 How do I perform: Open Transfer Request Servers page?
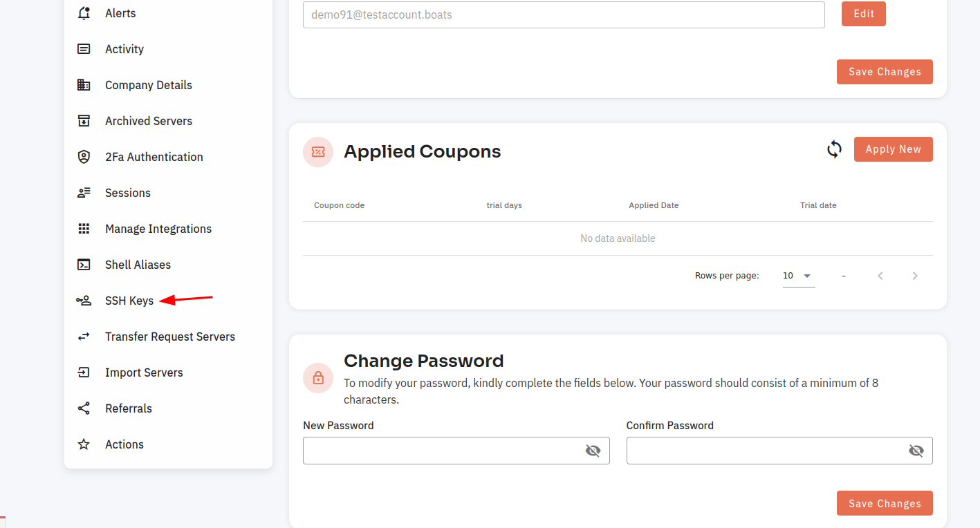point(169,337)
